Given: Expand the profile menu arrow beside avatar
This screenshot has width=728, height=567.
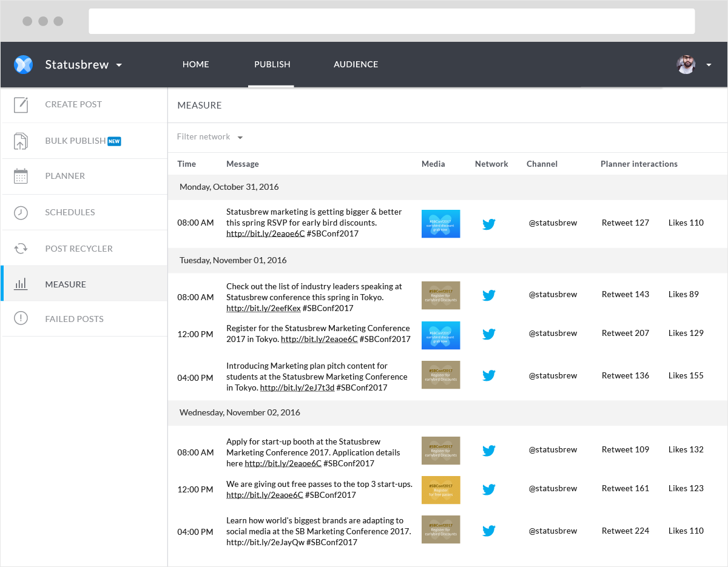Looking at the screenshot, I should 709,65.
